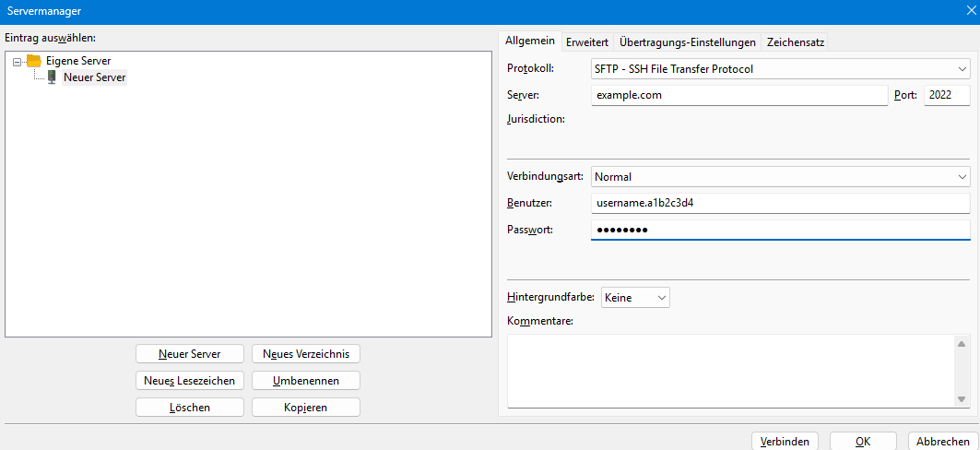Image resolution: width=980 pixels, height=450 pixels.
Task: Click the Jurisdiction label
Action: tap(537, 118)
